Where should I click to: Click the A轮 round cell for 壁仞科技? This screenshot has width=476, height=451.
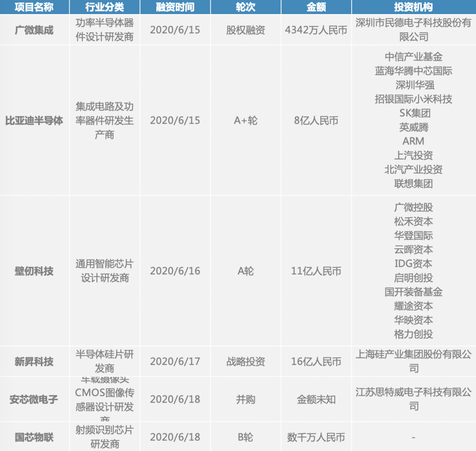[245, 271]
